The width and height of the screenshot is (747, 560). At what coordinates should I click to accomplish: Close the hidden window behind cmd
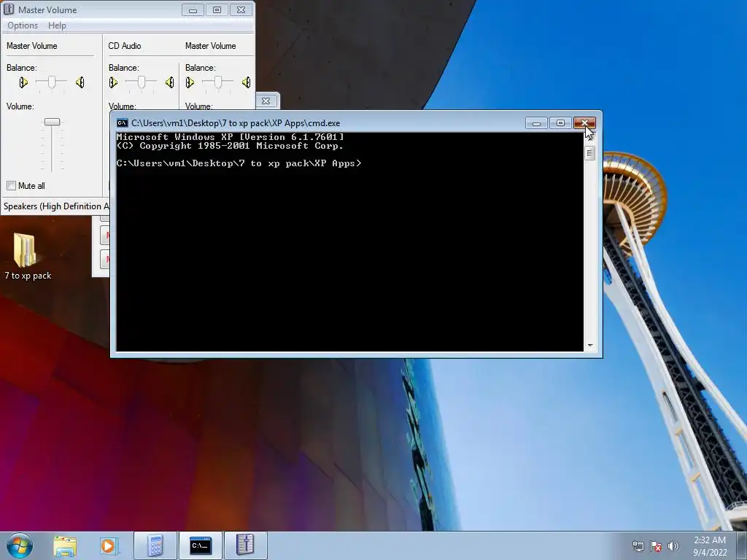click(266, 101)
